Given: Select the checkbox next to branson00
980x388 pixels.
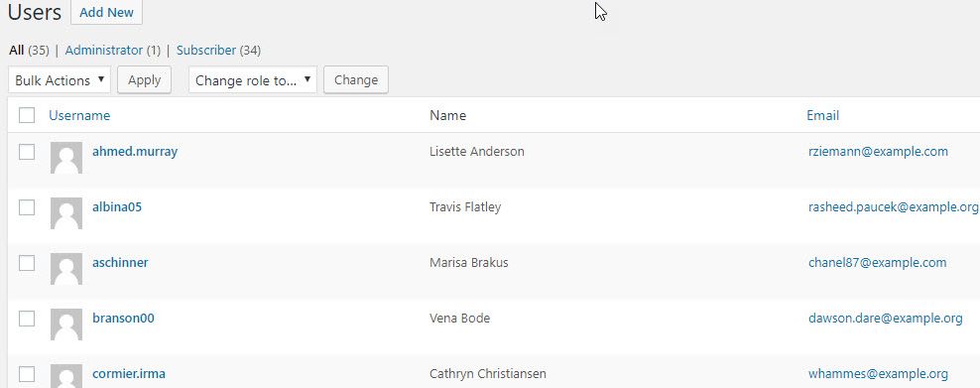Looking at the screenshot, I should pos(27,319).
